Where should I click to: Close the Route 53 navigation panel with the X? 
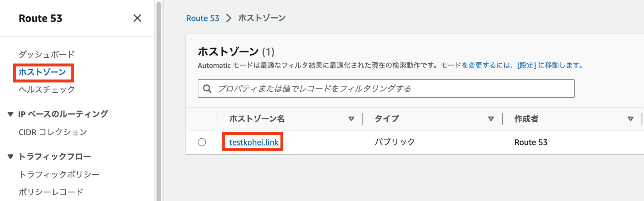point(137,18)
